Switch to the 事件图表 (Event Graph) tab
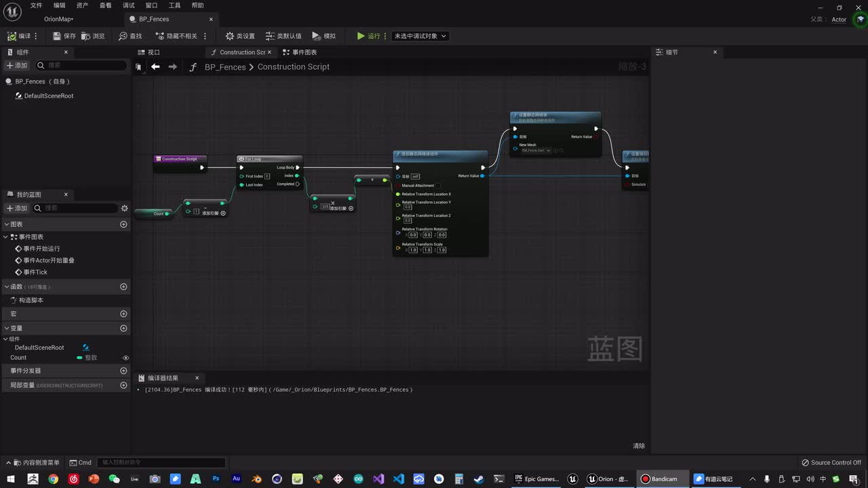The height and width of the screenshot is (488, 868). pyautogui.click(x=300, y=52)
